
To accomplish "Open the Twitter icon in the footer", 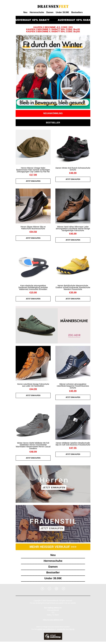I will (49, 588).
